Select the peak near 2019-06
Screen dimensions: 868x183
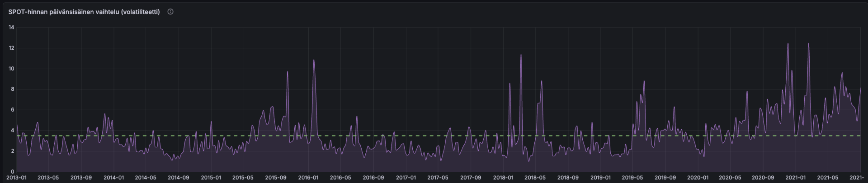[644, 81]
